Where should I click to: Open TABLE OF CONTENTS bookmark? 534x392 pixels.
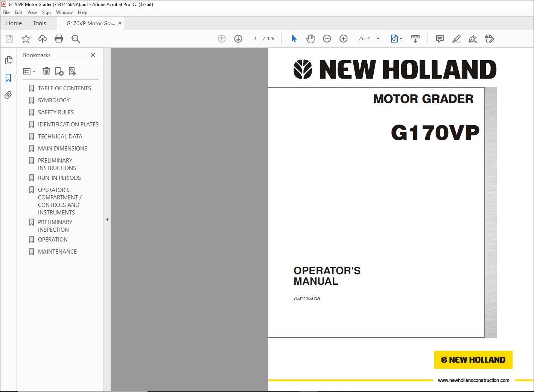(64, 88)
